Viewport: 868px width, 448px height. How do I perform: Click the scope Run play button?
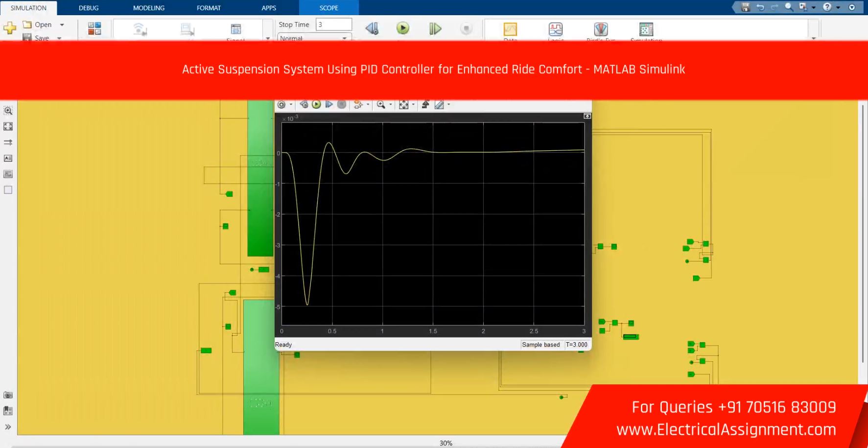click(x=316, y=104)
